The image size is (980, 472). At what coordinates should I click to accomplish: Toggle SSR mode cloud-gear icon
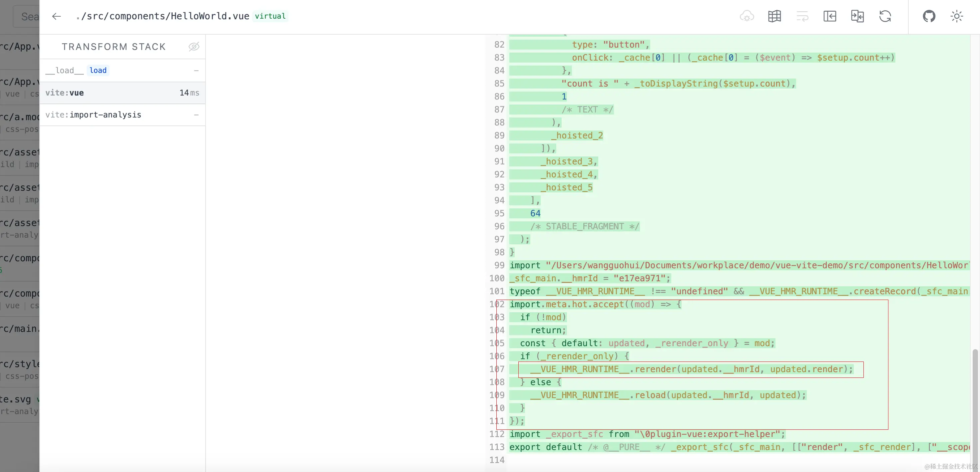point(747,16)
